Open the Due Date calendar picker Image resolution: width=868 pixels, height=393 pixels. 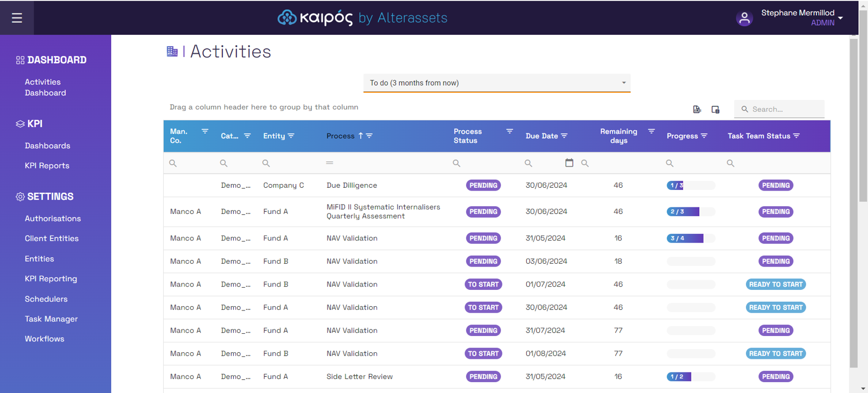click(569, 162)
